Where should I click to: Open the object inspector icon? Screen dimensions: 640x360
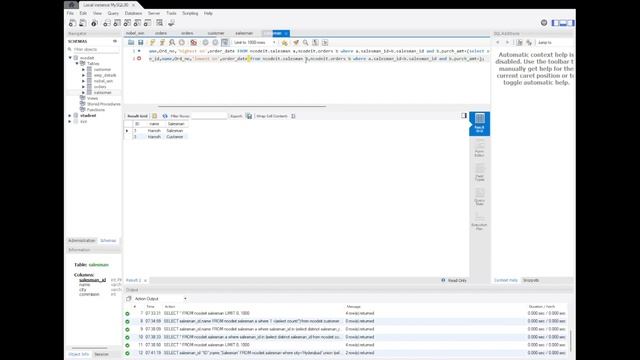coord(94,23)
